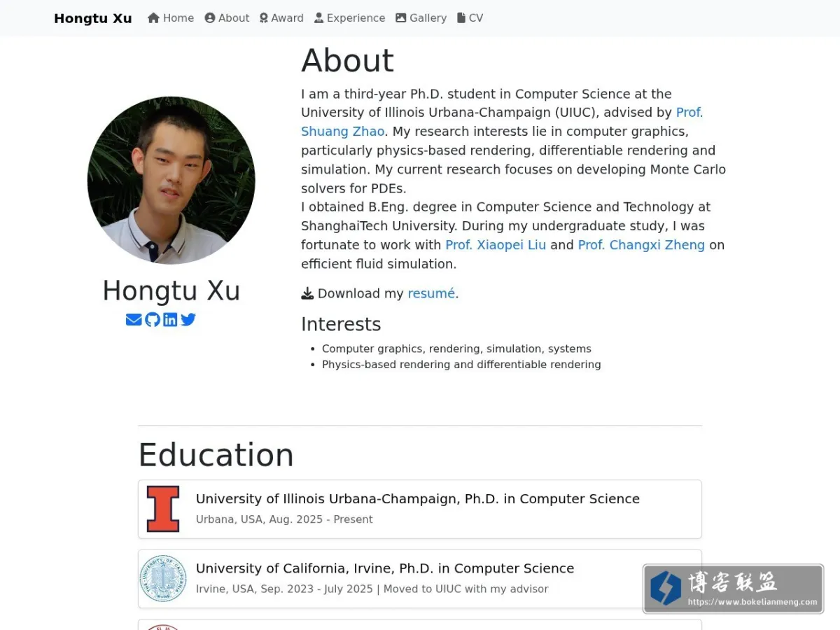The width and height of the screenshot is (840, 630).
Task: Click the University of Illinois Urbana-Champaign title
Action: coord(418,499)
